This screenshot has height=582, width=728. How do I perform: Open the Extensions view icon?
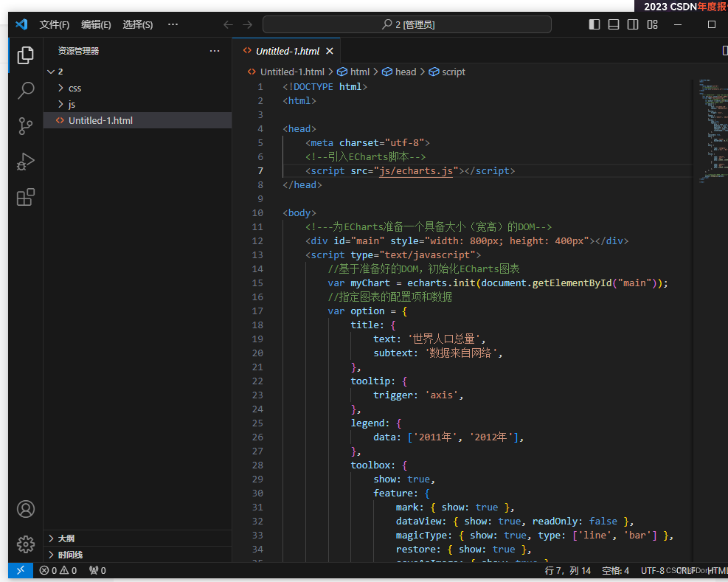26,197
